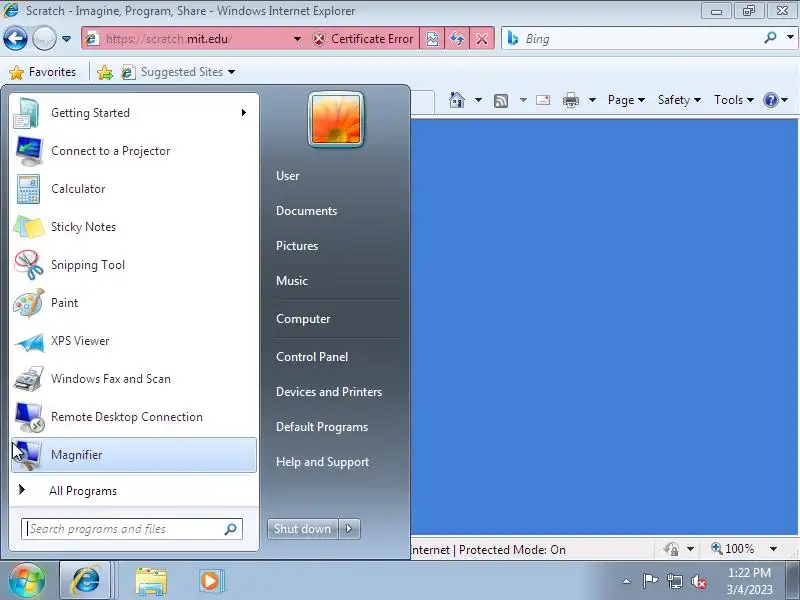Click the Snipping Tool scissors icon
The height and width of the screenshot is (600, 800).
(29, 265)
